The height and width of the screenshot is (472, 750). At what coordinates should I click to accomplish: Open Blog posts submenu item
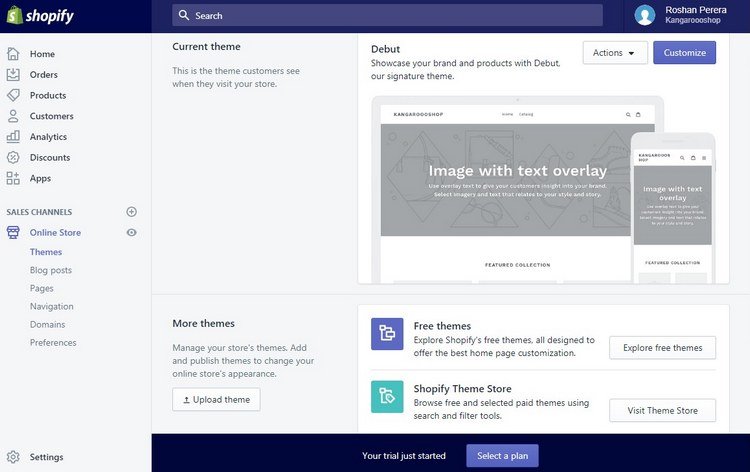(51, 270)
